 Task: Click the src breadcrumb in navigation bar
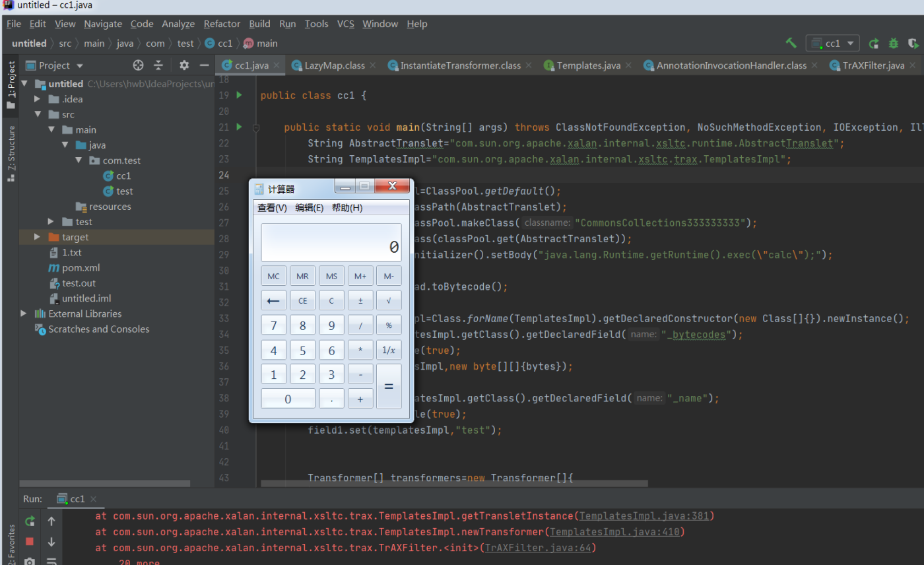[x=65, y=43]
